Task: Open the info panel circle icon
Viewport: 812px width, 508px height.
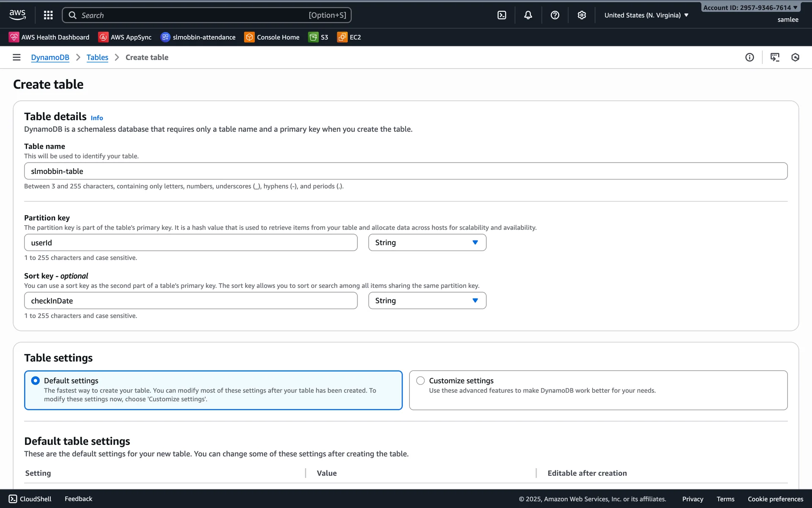Action: coord(749,57)
